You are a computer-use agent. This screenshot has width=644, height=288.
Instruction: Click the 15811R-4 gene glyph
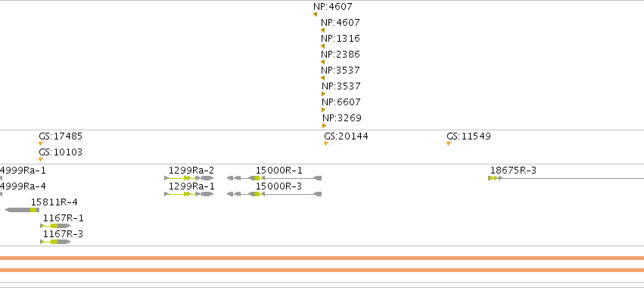coord(22,210)
